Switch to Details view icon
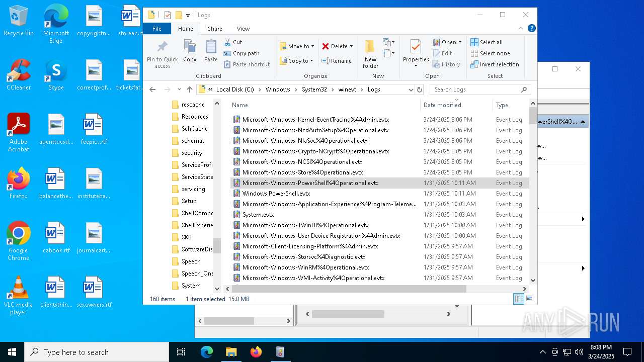 click(519, 299)
